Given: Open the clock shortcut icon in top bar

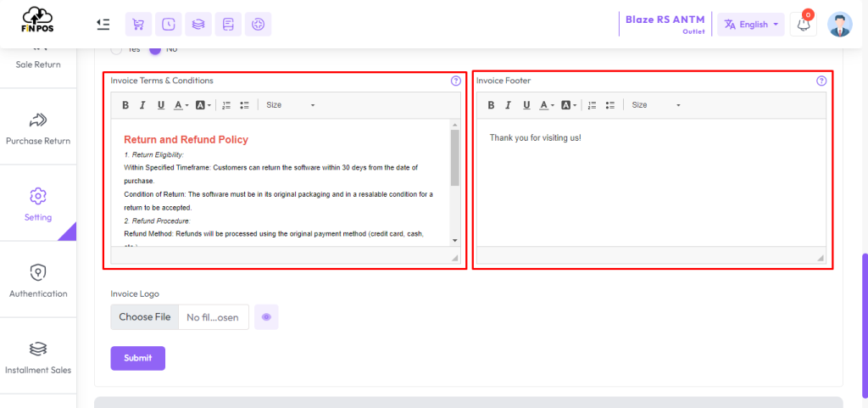Looking at the screenshot, I should (x=169, y=25).
